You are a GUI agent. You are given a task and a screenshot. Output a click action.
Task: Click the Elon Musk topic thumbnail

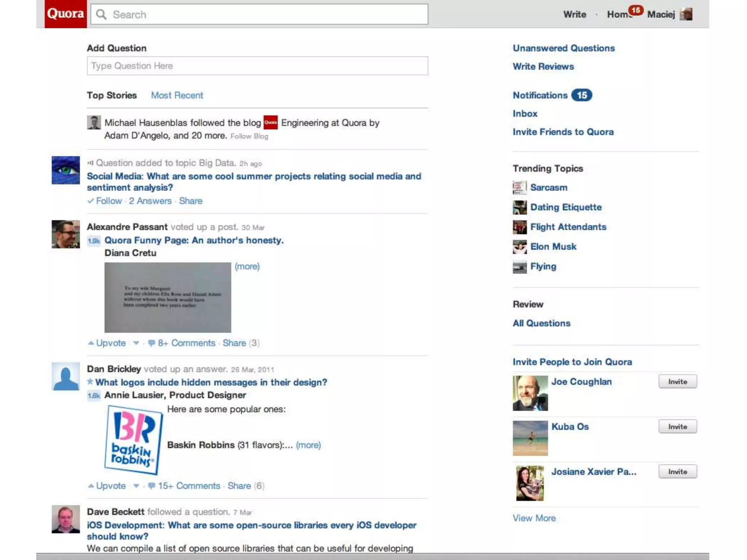(x=519, y=247)
